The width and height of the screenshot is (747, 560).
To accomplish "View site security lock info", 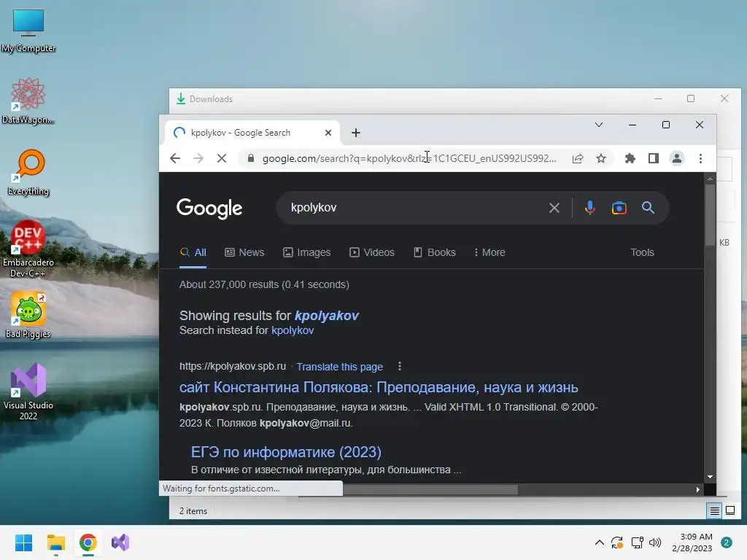I will point(251,158).
